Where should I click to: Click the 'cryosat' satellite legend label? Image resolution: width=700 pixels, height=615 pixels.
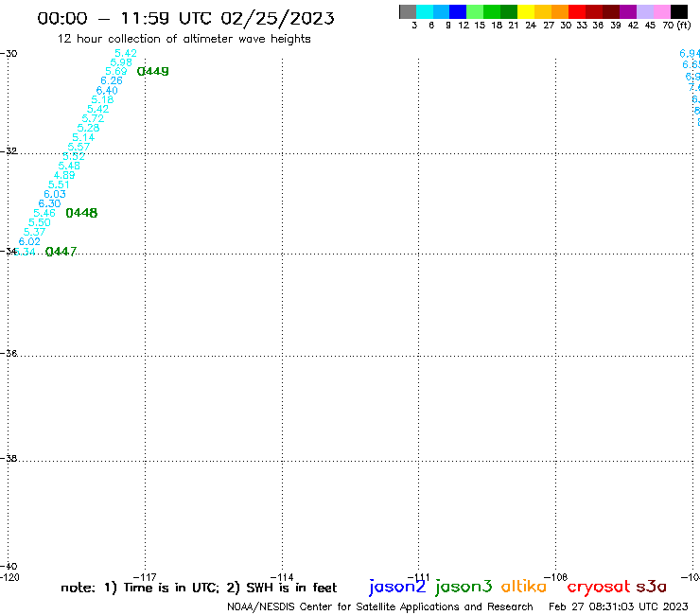pos(599,587)
